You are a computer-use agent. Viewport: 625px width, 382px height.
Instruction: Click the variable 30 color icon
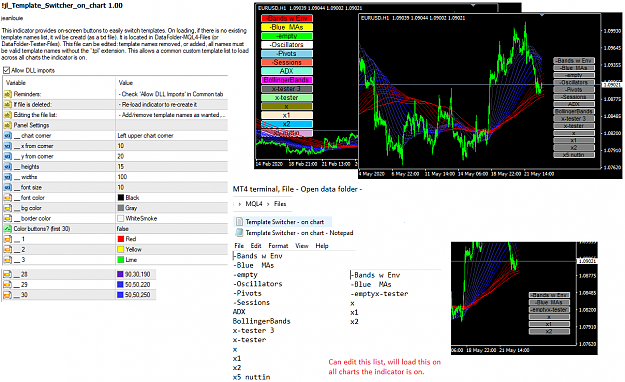point(8,295)
